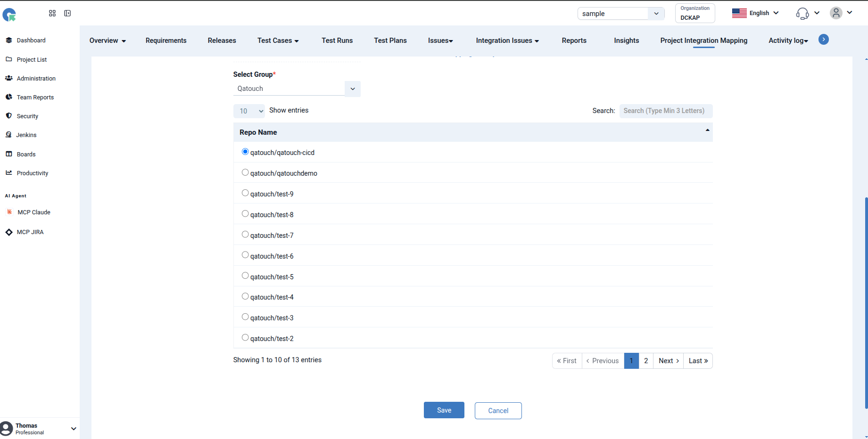Image resolution: width=868 pixels, height=439 pixels.
Task: Select the qatouch/test-6 radio button
Action: point(245,255)
